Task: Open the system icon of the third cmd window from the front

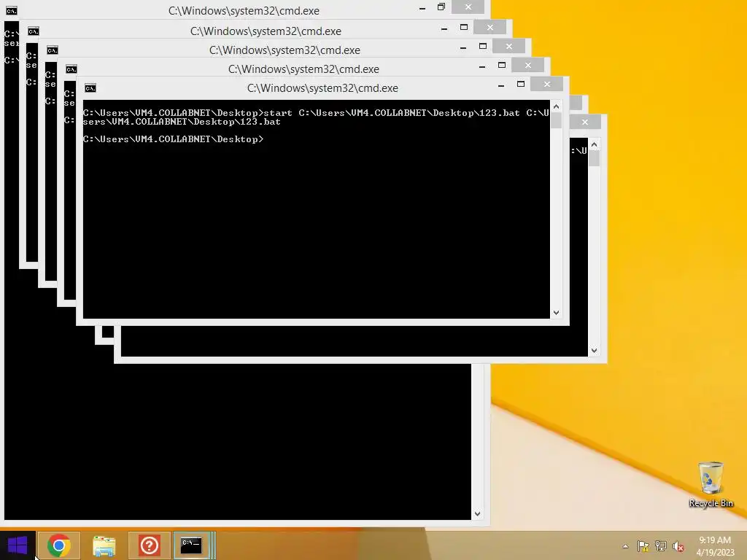Action: click(53, 50)
